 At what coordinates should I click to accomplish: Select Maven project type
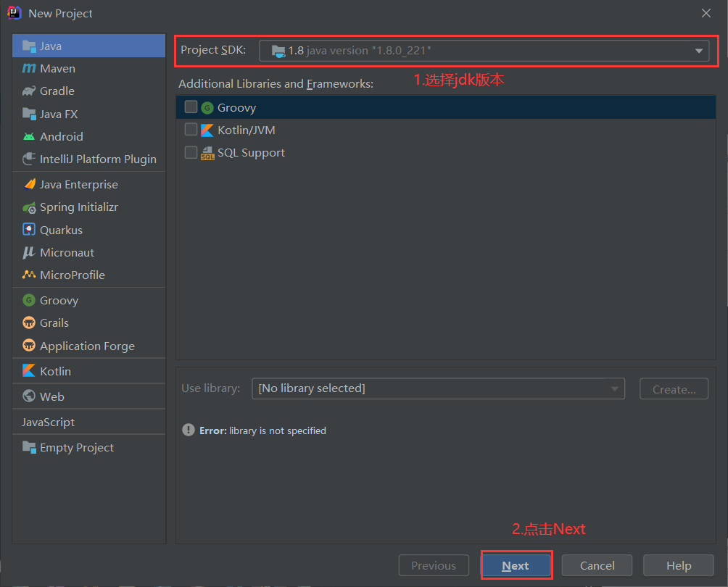tap(88, 68)
